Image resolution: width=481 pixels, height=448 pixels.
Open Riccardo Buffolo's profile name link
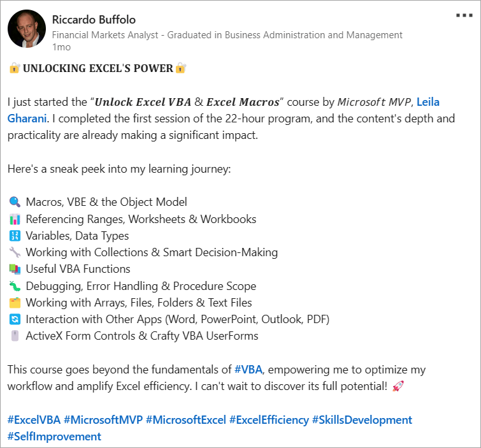pos(94,20)
